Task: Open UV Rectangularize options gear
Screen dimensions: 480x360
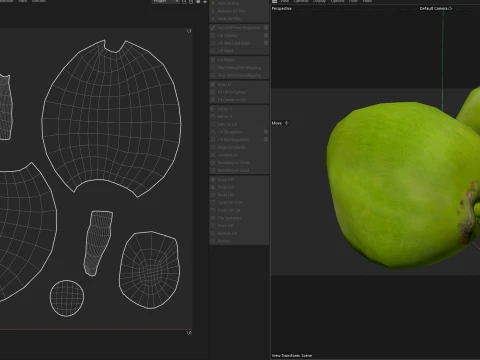Action: pos(266,140)
